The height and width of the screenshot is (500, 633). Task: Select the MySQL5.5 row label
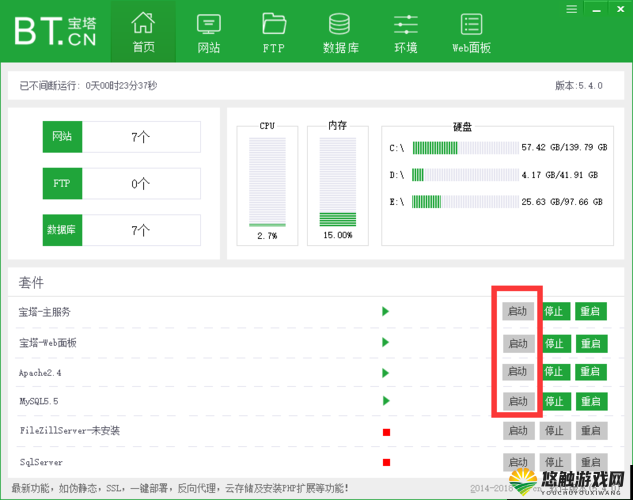coord(39,401)
